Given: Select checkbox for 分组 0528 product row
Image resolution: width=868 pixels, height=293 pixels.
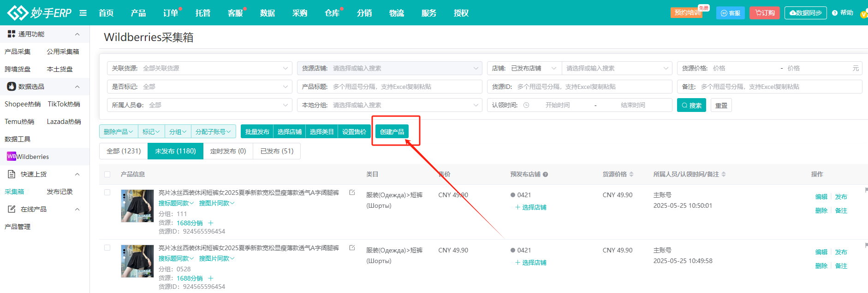Looking at the screenshot, I should tap(107, 248).
